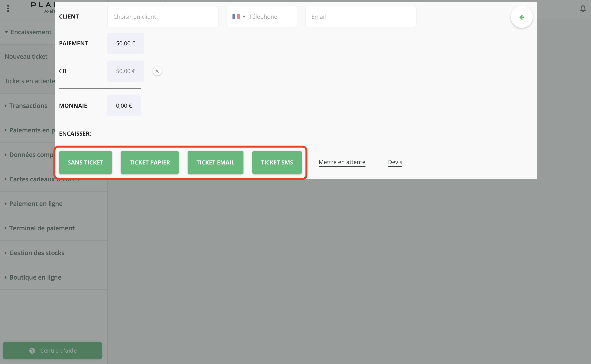Expand Paiement en ligne menu
The height and width of the screenshot is (364, 591).
click(x=36, y=204)
